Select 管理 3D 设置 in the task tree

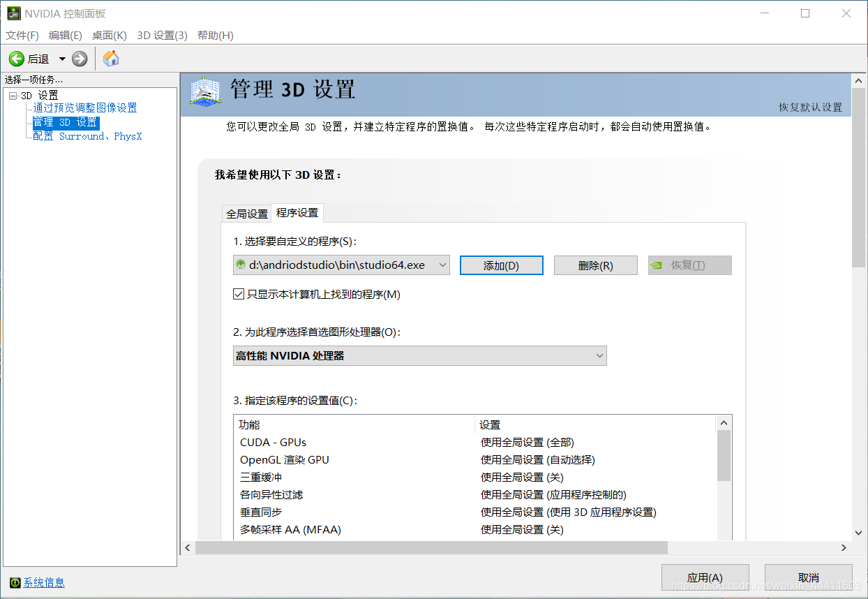(x=66, y=122)
